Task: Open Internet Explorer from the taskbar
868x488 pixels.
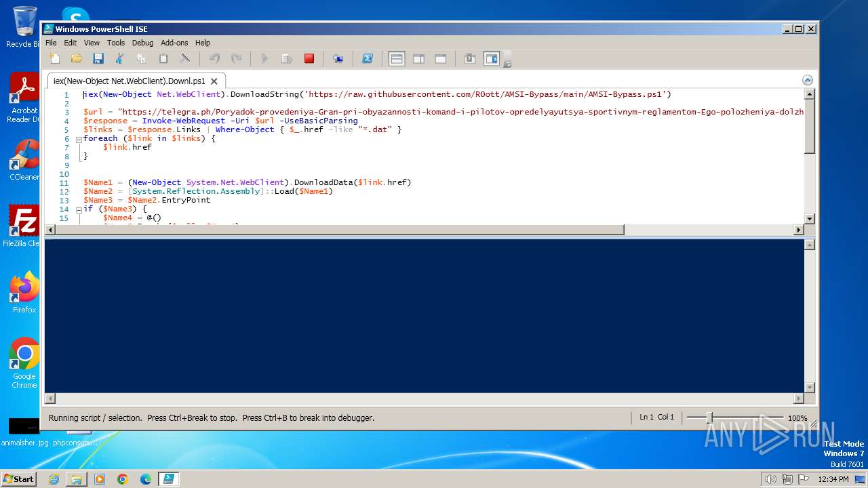Action: [54, 479]
